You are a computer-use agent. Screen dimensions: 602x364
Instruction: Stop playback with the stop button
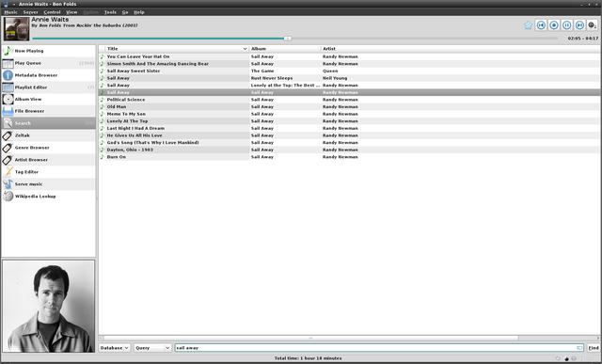point(554,25)
